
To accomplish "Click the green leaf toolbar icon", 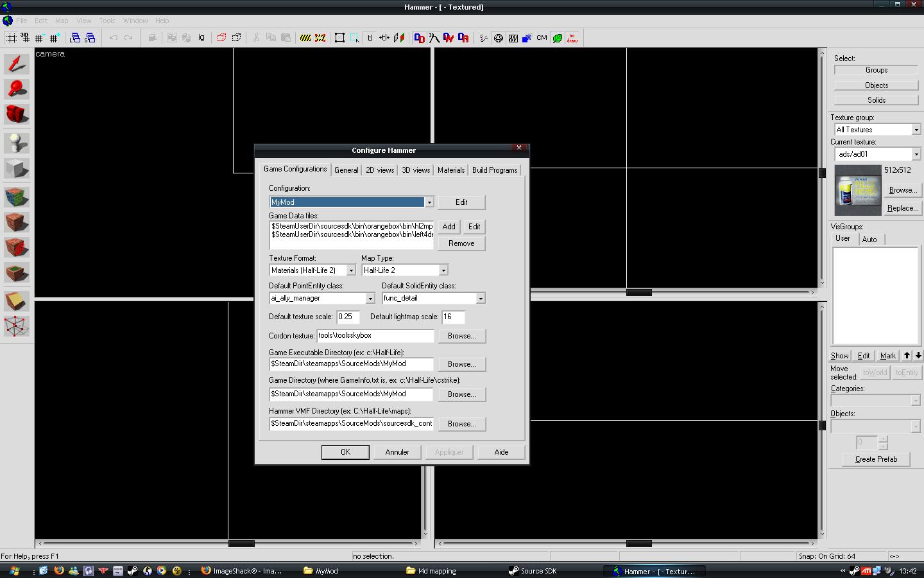I will coord(557,38).
